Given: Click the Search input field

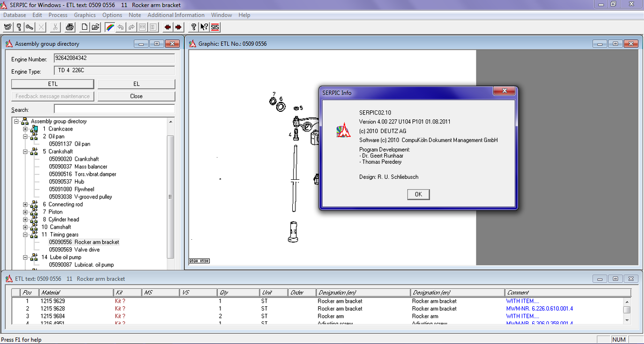Looking at the screenshot, I should tap(114, 109).
